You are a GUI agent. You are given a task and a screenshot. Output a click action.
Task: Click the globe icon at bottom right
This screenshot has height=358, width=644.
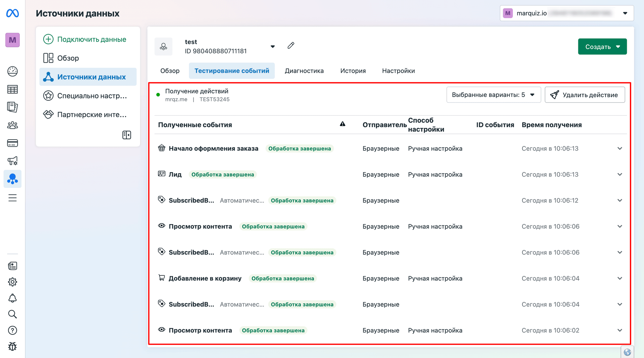(627, 352)
